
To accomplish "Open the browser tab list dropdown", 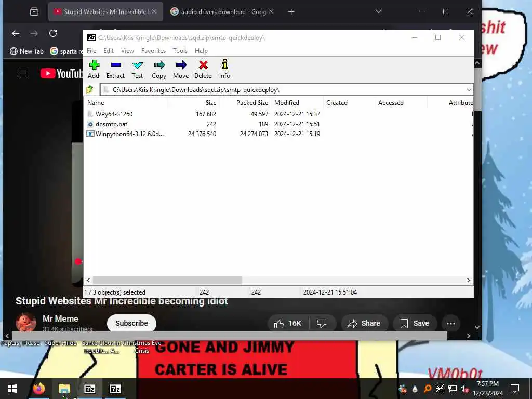I will 379,11.
